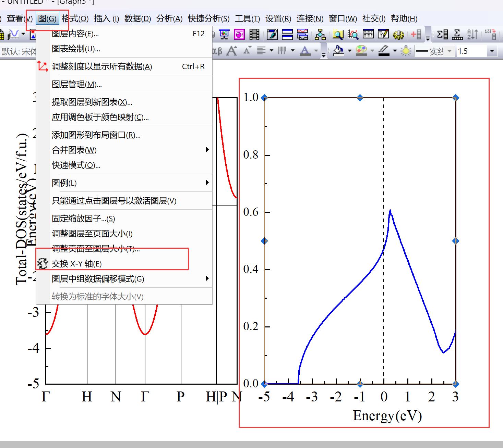Click the slide show presentation icon
503x448 pixels.
point(224,34)
